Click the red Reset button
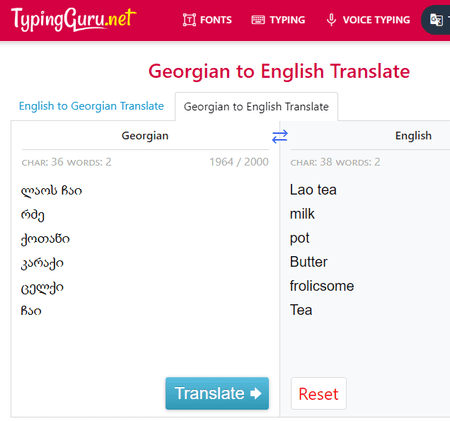Viewport: 450px width, 421px height. point(319,394)
